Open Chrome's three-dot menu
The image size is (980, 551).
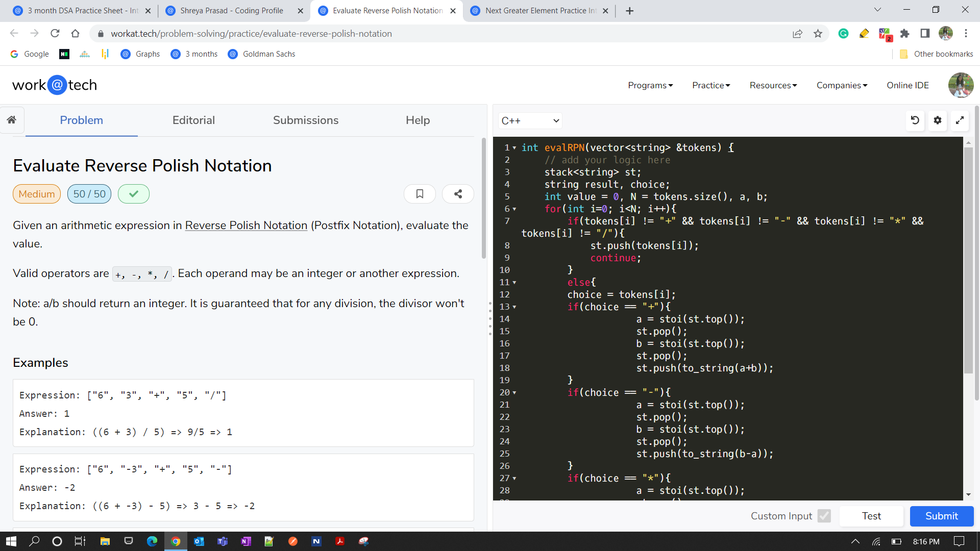[966, 34]
